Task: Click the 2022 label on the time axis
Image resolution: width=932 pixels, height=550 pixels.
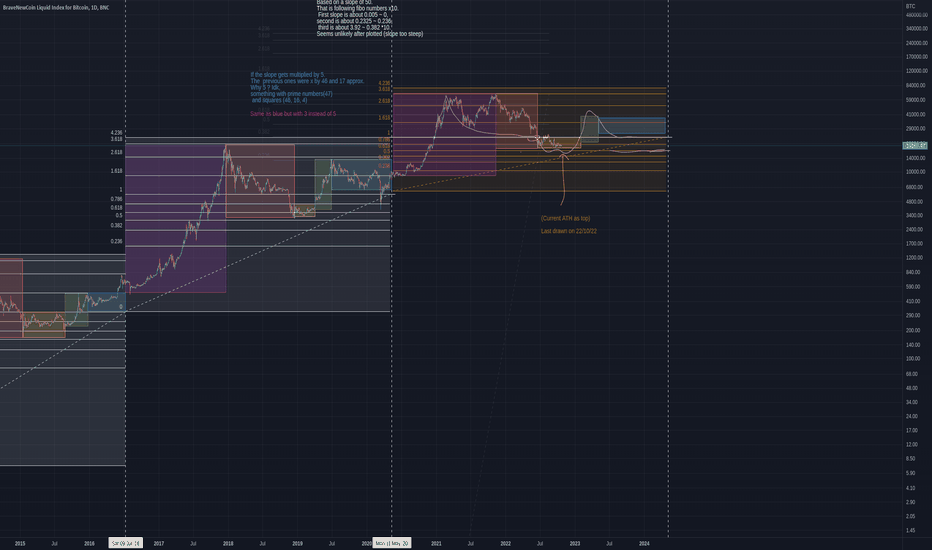Action: (505, 543)
